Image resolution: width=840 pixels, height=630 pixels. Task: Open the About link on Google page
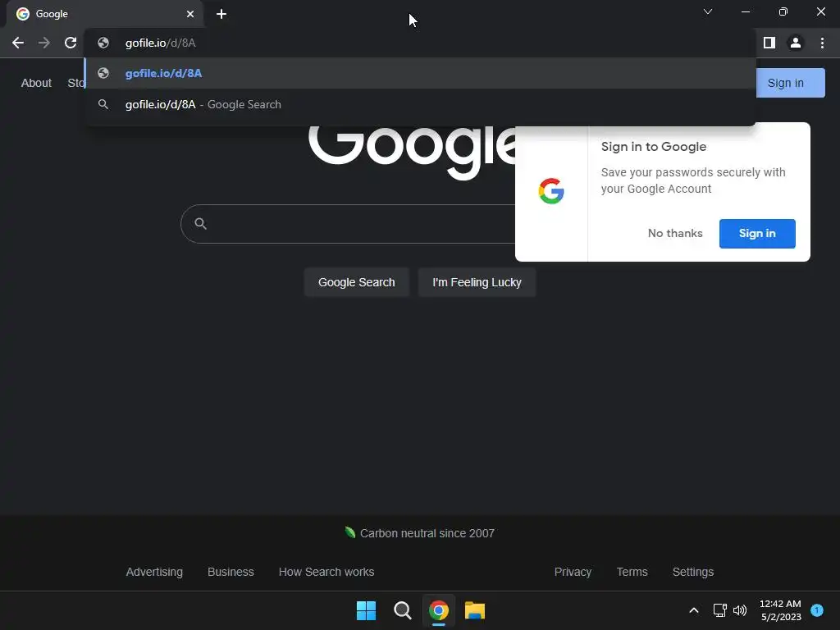[x=36, y=83]
